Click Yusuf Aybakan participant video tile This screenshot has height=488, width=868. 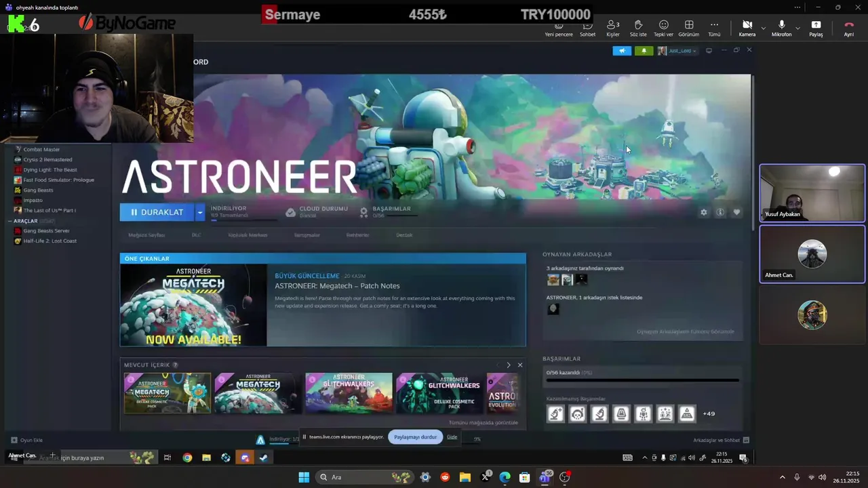[812, 193]
